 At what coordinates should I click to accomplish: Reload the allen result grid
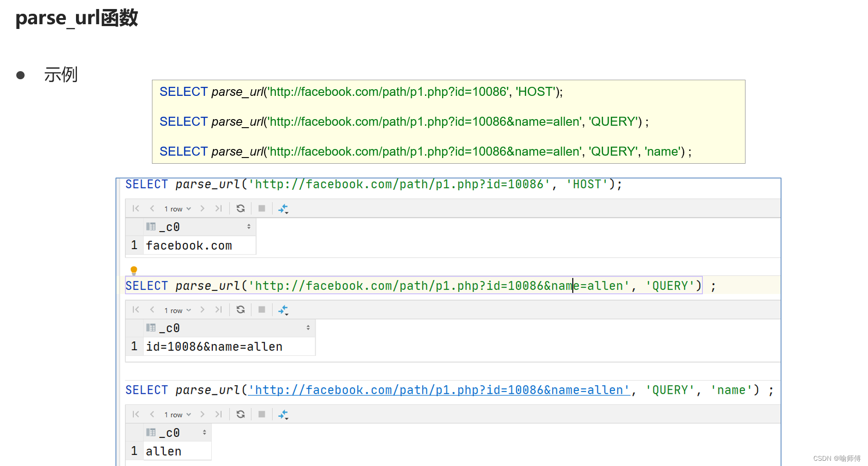coord(241,414)
